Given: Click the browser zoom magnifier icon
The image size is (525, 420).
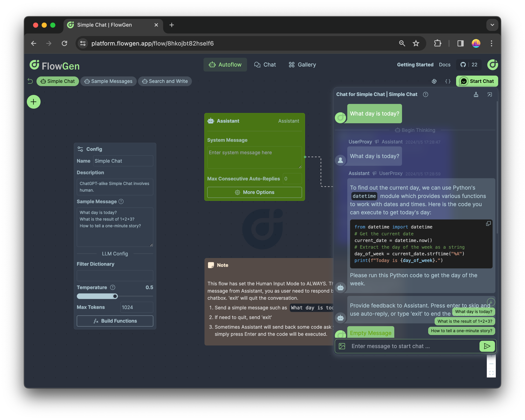Looking at the screenshot, I should pyautogui.click(x=402, y=43).
